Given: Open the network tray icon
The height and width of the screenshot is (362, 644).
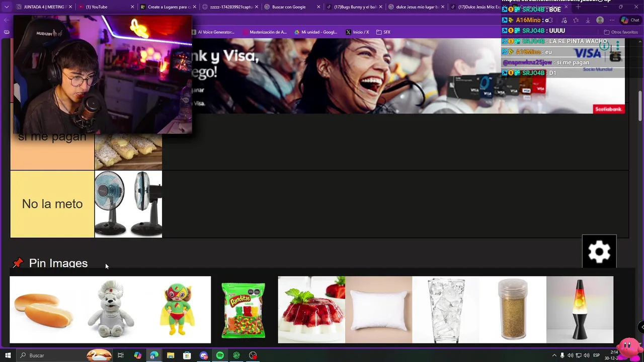Looking at the screenshot, I should pyautogui.click(x=579, y=355).
